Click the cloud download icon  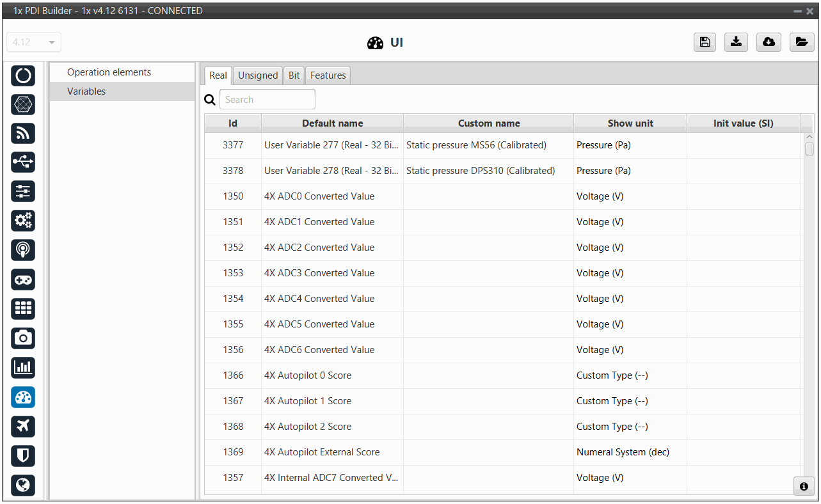point(769,42)
